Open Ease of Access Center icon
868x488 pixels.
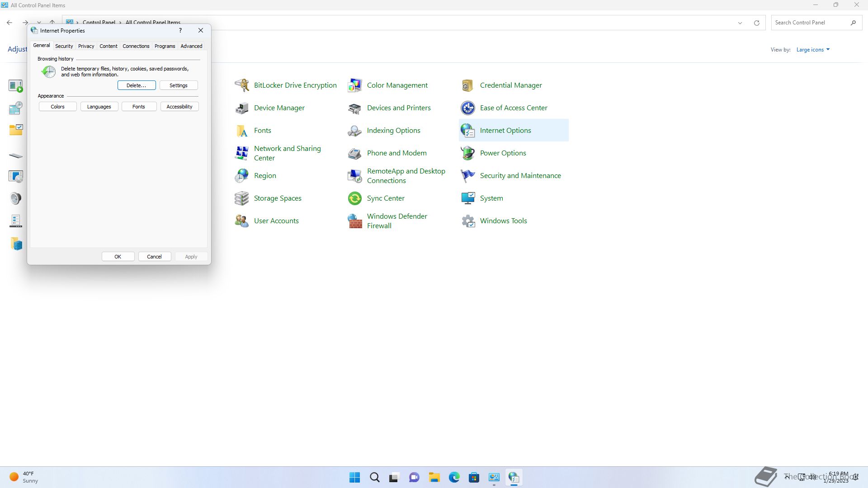point(468,108)
